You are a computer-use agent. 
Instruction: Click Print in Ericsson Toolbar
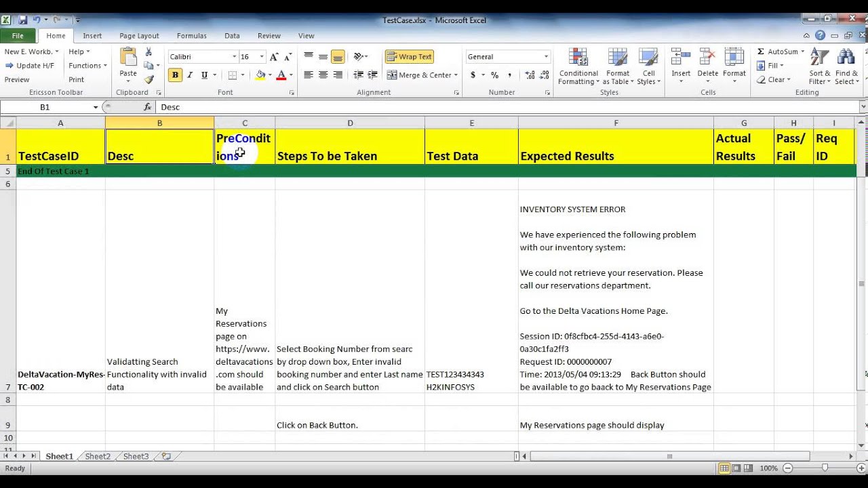[77, 79]
